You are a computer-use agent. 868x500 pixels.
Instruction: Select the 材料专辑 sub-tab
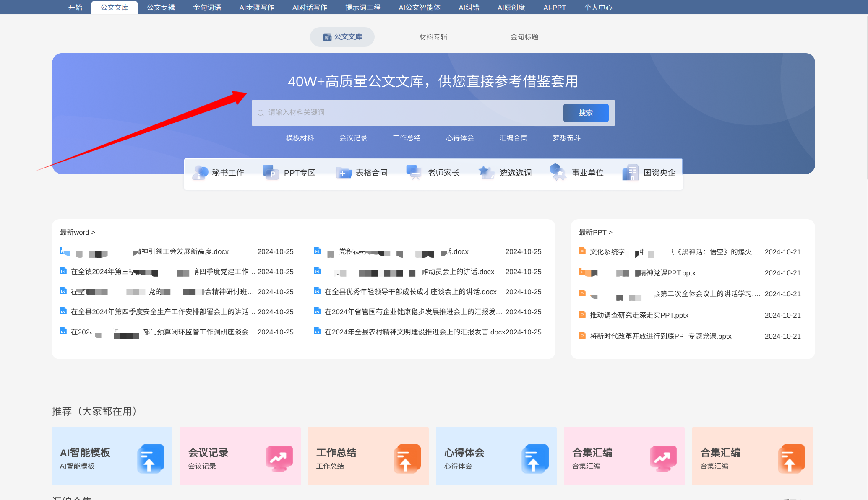coord(433,37)
